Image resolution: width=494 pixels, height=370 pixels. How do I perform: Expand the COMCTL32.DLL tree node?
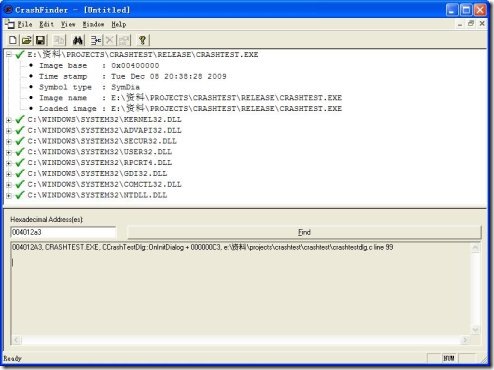click(x=9, y=185)
